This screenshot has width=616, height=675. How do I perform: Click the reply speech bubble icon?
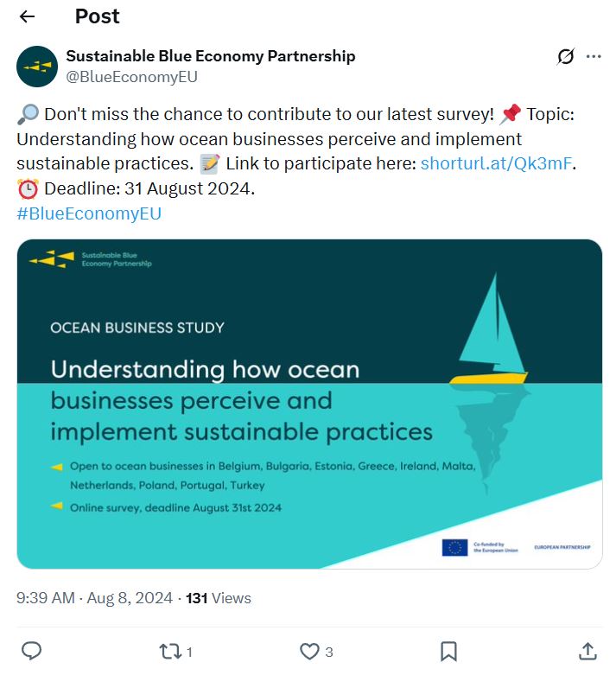click(x=31, y=651)
